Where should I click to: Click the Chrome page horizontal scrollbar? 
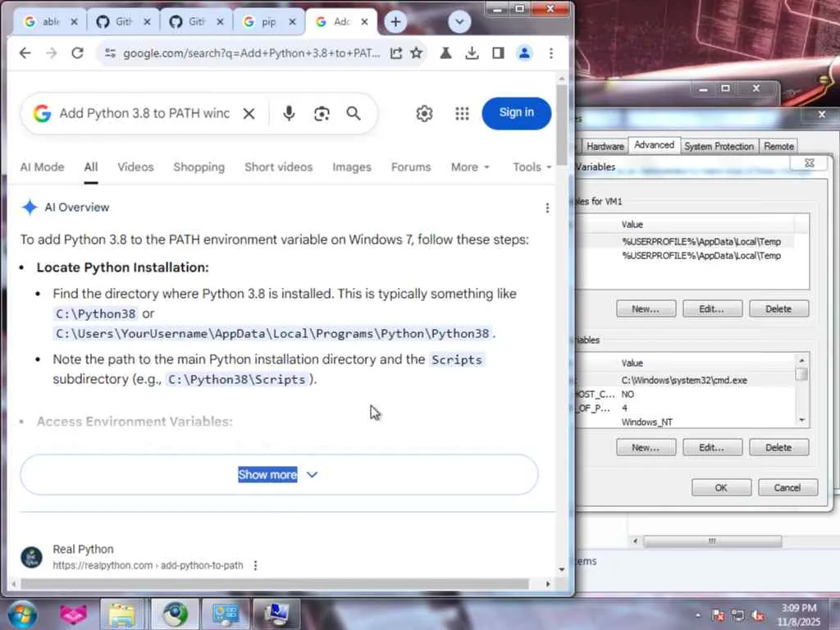pyautogui.click(x=274, y=584)
